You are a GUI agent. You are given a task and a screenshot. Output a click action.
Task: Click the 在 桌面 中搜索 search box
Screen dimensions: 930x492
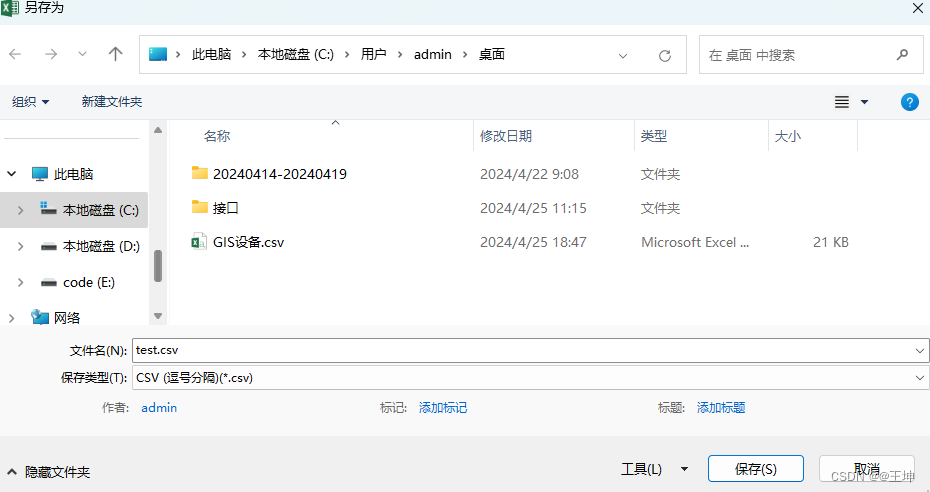(811, 55)
